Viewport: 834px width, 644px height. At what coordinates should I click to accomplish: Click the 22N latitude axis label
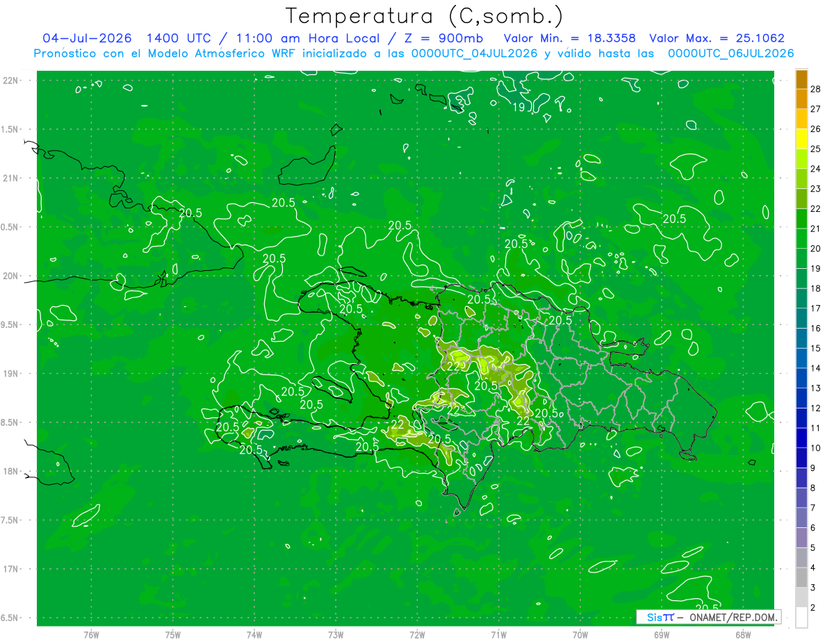[11, 81]
